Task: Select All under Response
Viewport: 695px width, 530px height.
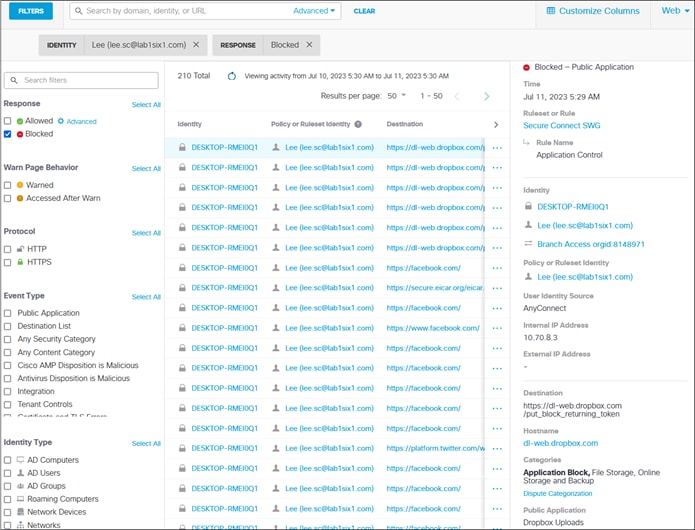Action: (146, 105)
